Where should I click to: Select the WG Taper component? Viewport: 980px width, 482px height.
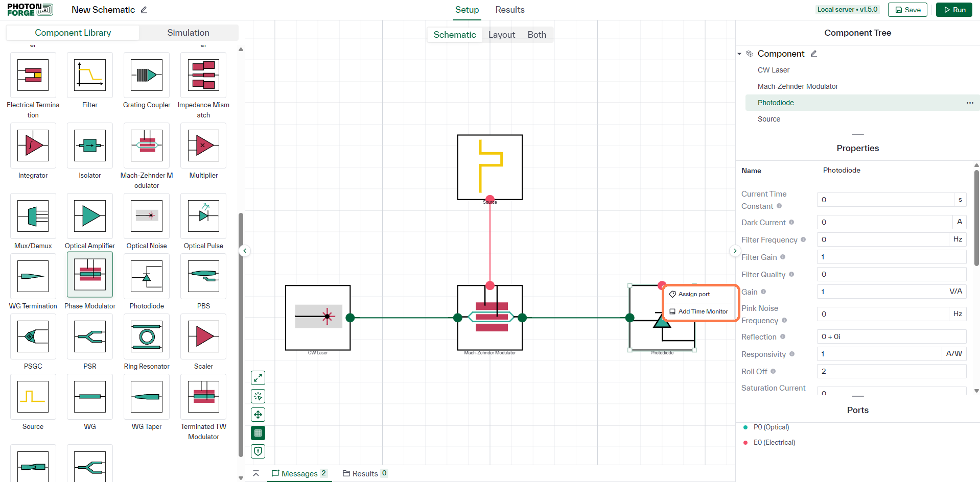[x=147, y=397]
